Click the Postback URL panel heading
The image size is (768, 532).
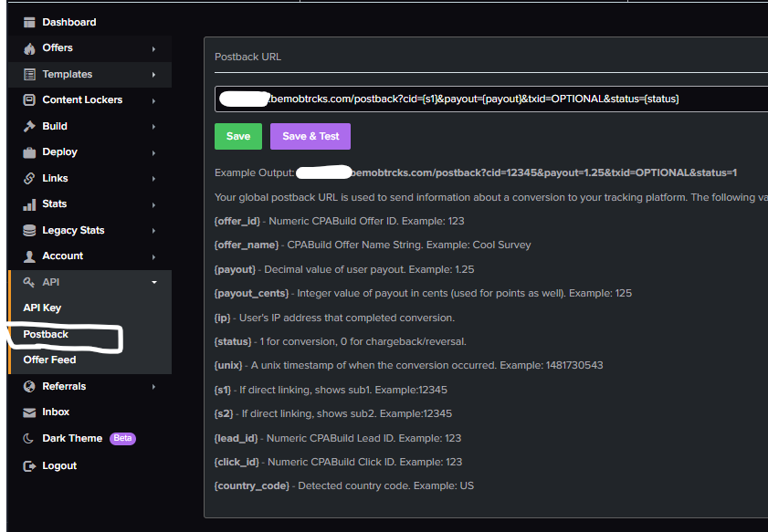(247, 57)
